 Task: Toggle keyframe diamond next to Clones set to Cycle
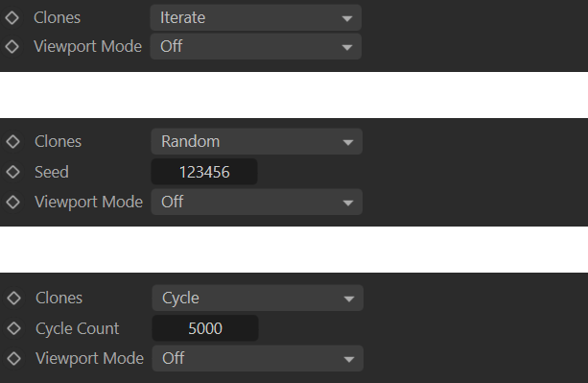point(13,298)
